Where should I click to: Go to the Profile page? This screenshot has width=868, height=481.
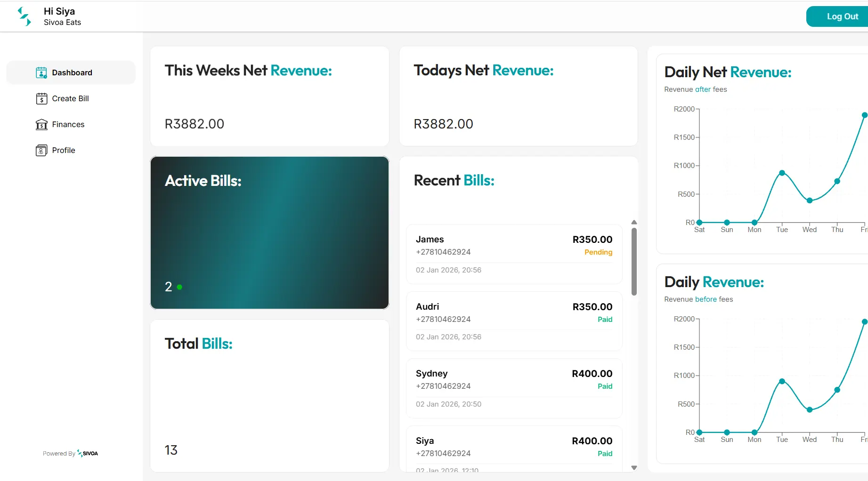(71, 150)
